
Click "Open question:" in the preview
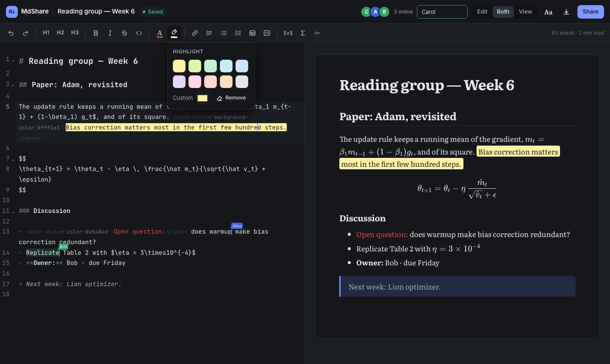382,234
